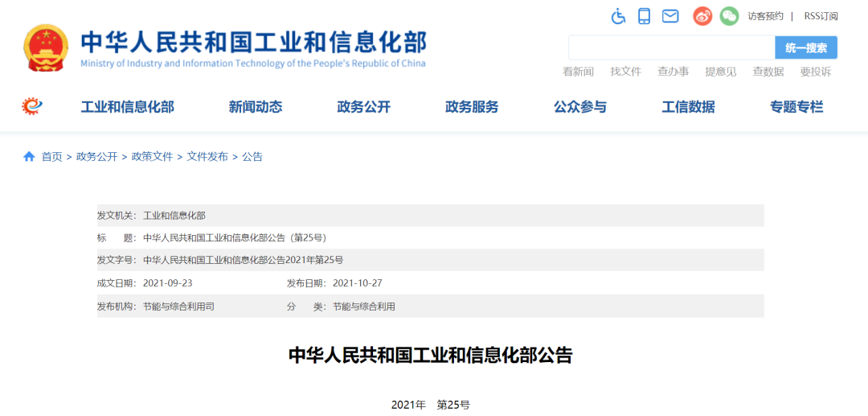Viewport: 868px width, 416px height.
Task: Open 政务公开 navigation menu
Action: point(364,107)
